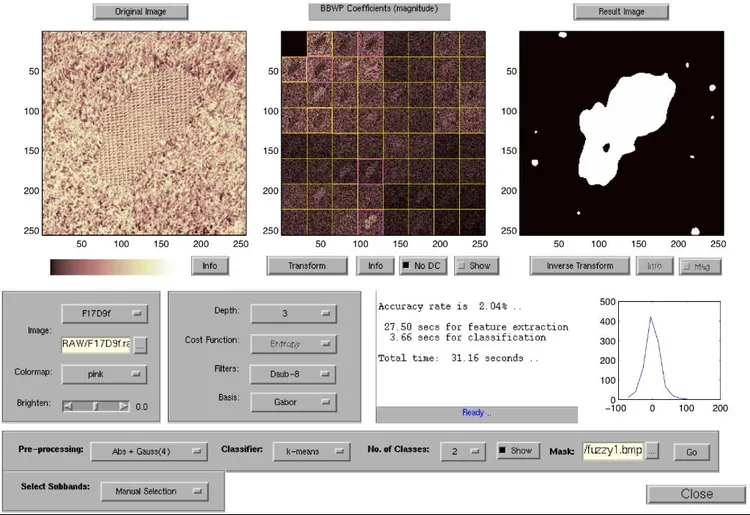Click the Transform button
750x515 pixels.
(x=307, y=266)
